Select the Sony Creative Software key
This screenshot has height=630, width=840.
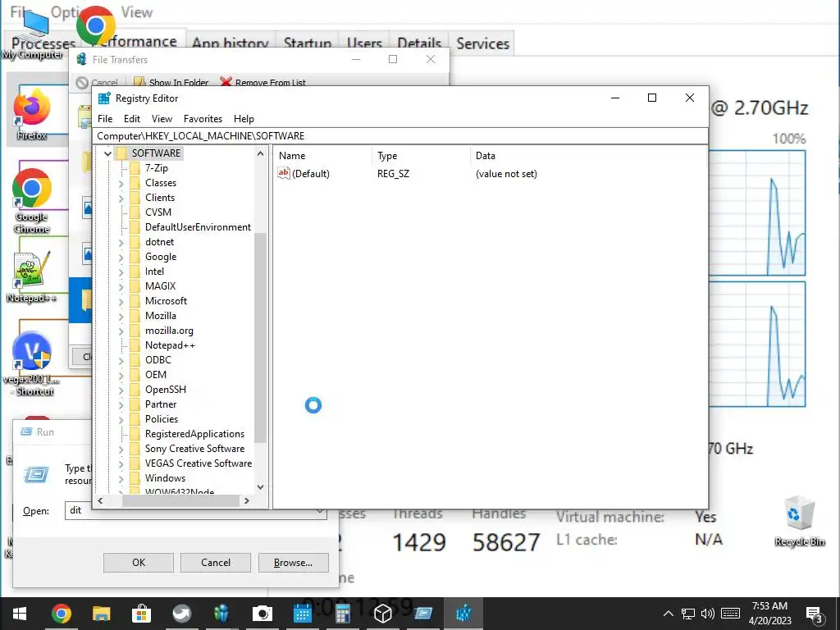[194, 449]
